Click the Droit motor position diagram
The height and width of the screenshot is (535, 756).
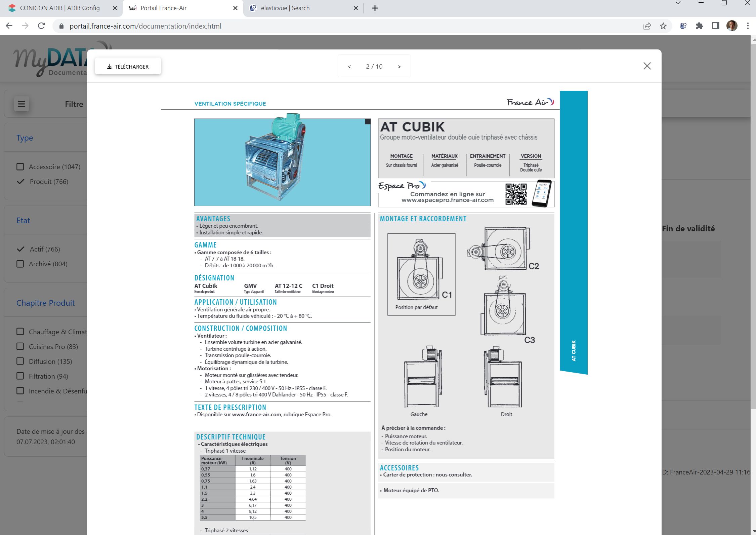click(503, 377)
